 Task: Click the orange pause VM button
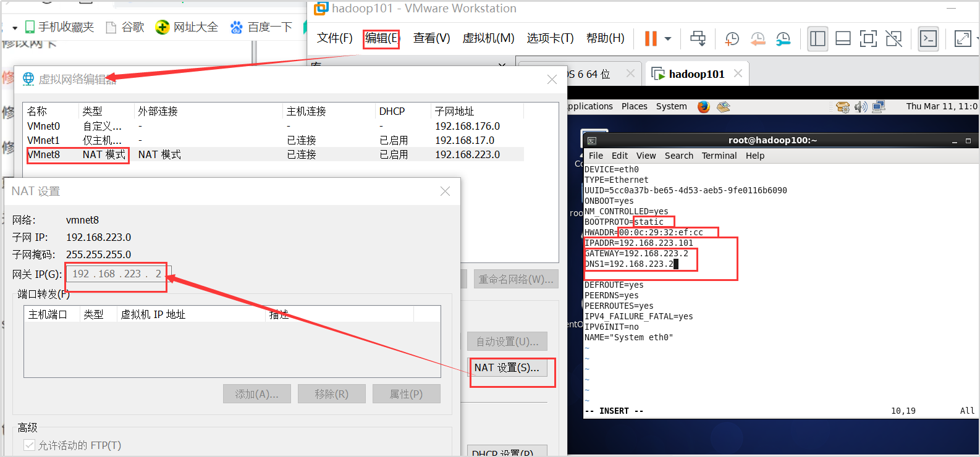tap(651, 38)
